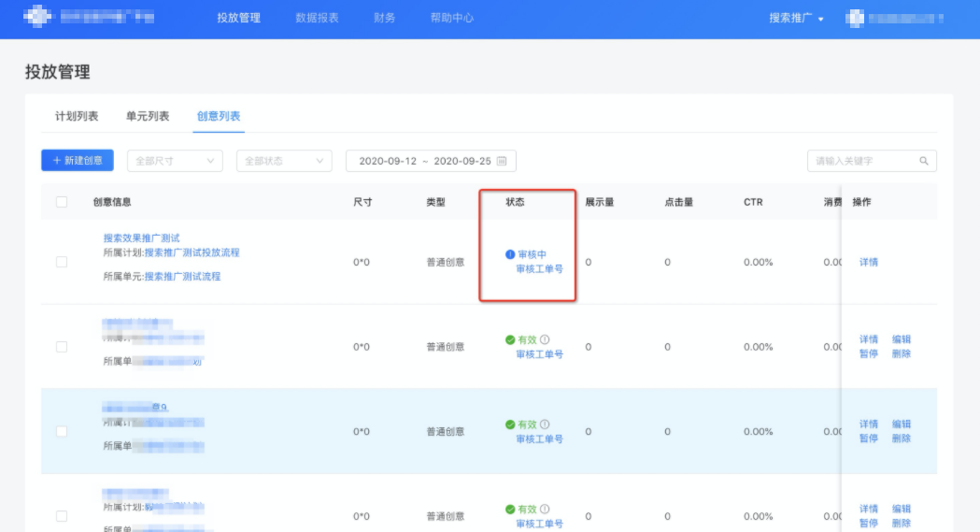This screenshot has height=532, width=980.
Task: Click the CTR column header
Action: coord(753,202)
